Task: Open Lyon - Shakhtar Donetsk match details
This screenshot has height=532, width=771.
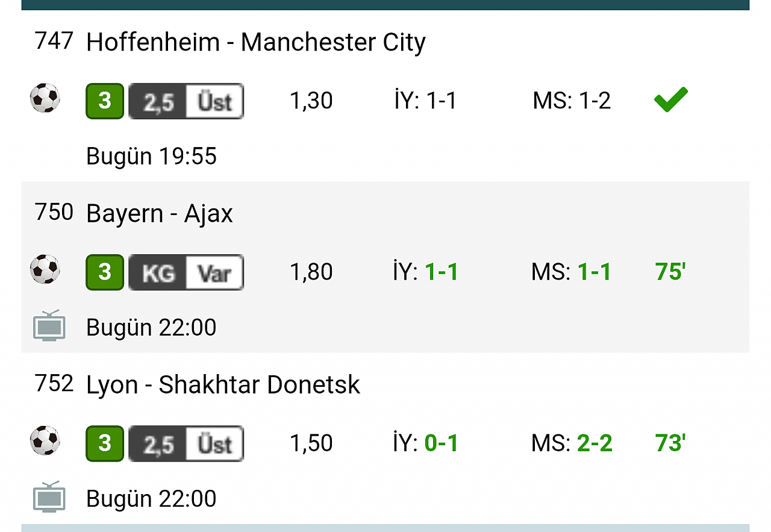Action: 223,385
